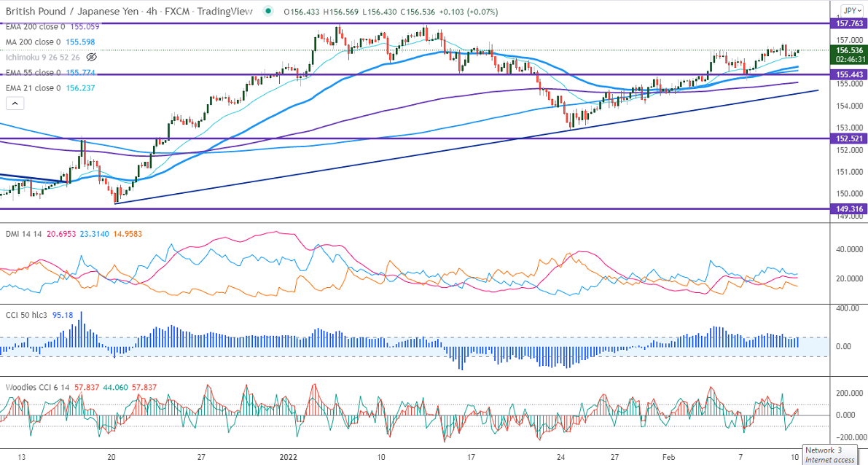Image resolution: width=868 pixels, height=465 pixels.
Task: Select the MA 200 close 0 legend
Action: 34,42
